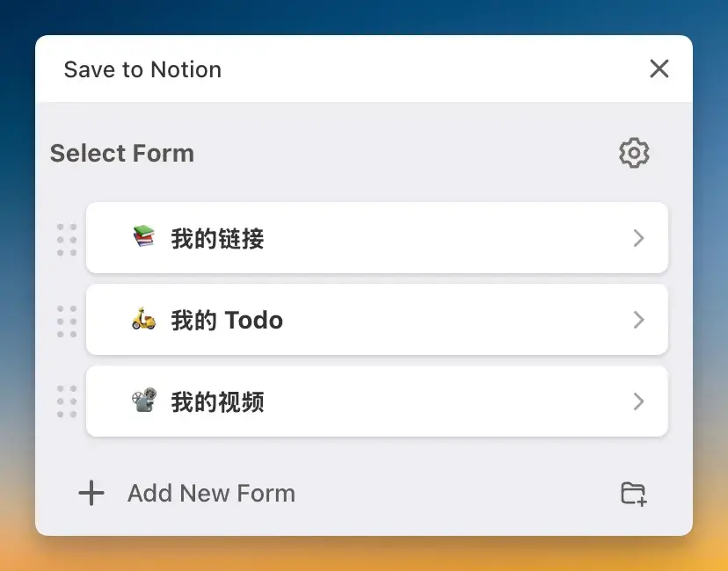Click empty space in 我的视频 row
This screenshot has width=728, height=571.
click(x=440, y=401)
